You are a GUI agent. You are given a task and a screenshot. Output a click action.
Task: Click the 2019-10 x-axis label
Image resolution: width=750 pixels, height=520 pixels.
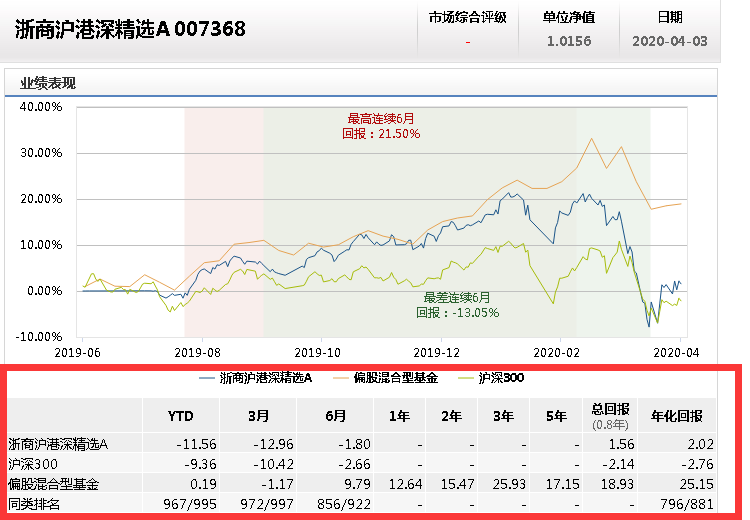[317, 353]
